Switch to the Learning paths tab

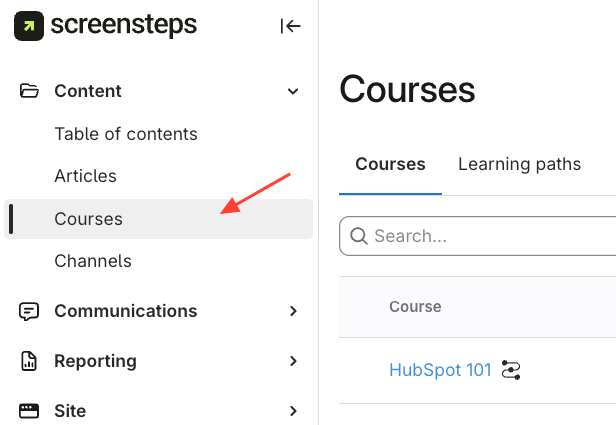[519, 164]
